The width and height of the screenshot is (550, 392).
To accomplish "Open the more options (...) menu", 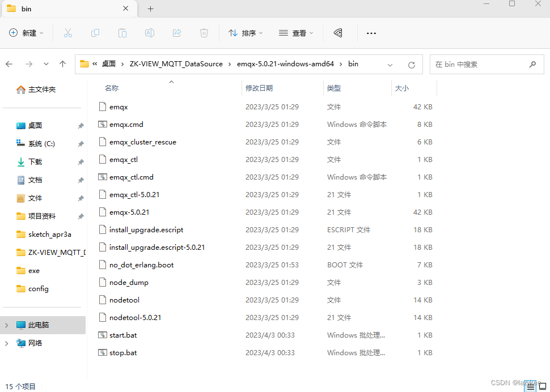I will click(371, 33).
